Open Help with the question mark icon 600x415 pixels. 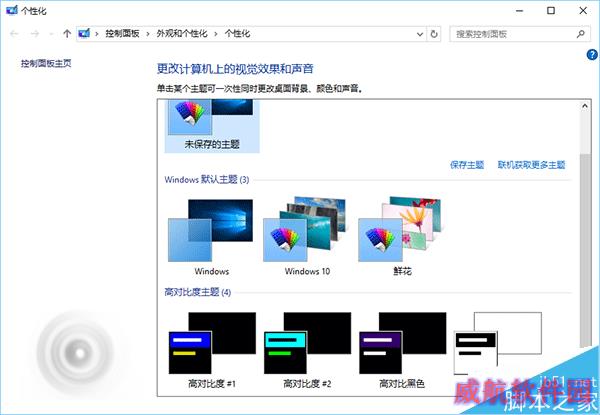[592, 55]
